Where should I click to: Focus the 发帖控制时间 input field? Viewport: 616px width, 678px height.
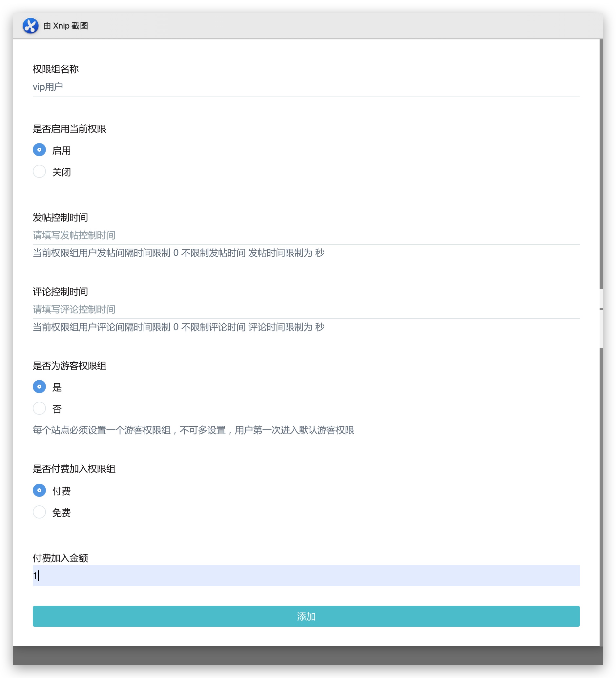[306, 235]
